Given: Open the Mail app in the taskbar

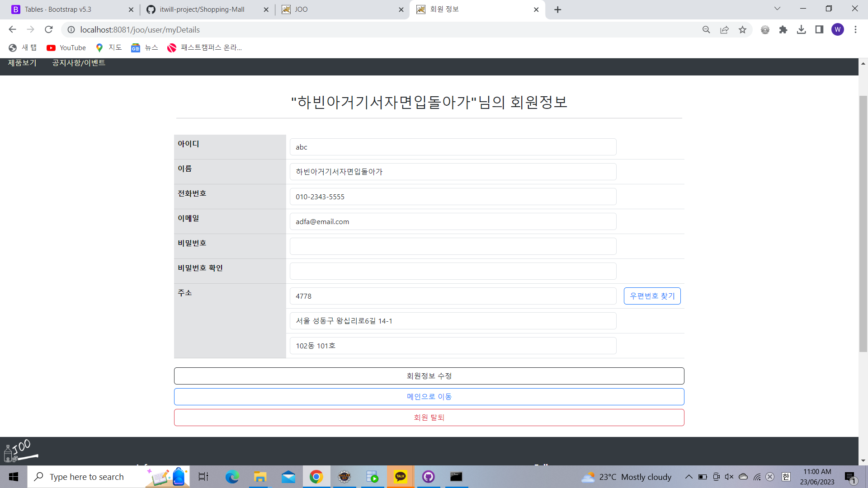Looking at the screenshot, I should (x=288, y=477).
